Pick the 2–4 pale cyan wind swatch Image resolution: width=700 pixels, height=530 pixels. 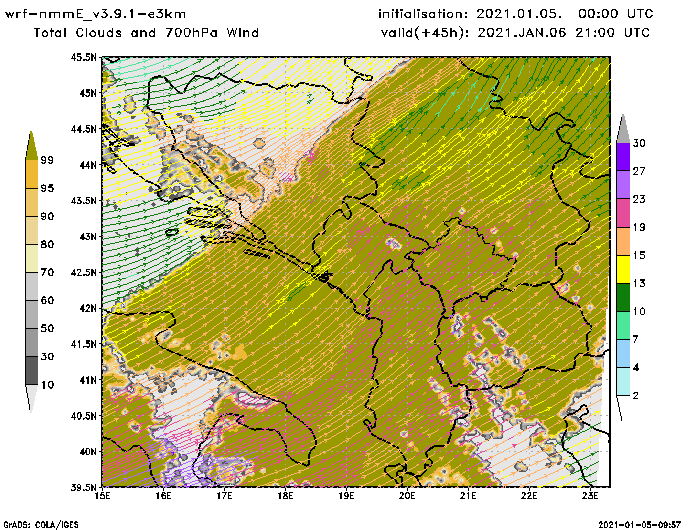(x=623, y=382)
